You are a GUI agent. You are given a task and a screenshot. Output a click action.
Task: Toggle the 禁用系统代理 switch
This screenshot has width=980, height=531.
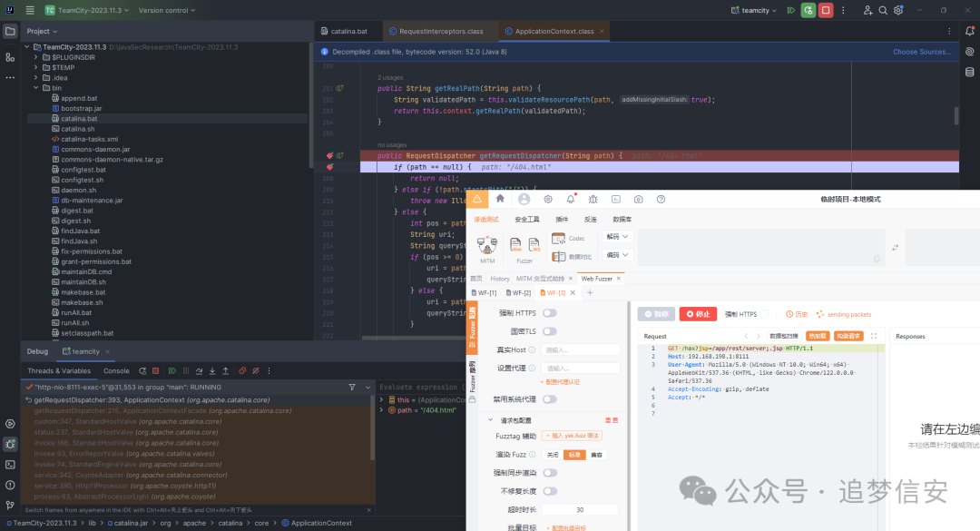pos(549,398)
